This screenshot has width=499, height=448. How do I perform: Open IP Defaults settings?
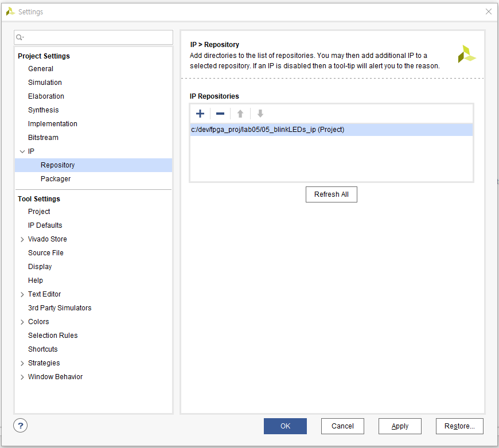[x=45, y=225]
